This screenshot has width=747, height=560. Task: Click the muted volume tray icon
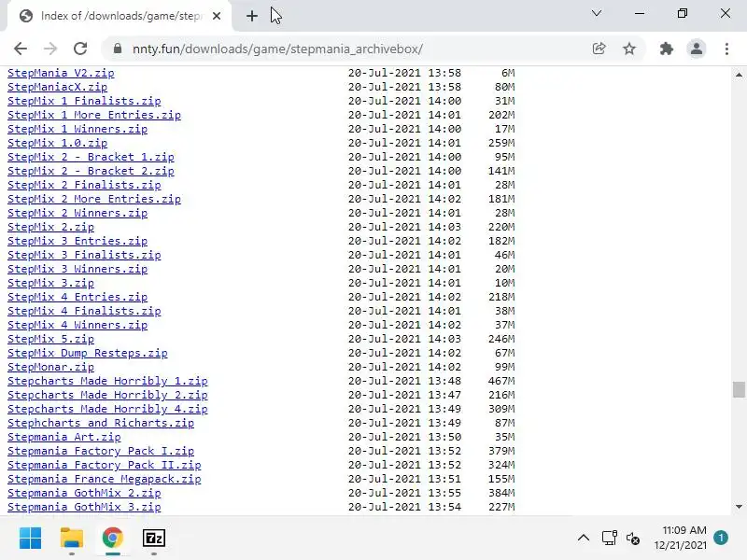[x=633, y=539]
